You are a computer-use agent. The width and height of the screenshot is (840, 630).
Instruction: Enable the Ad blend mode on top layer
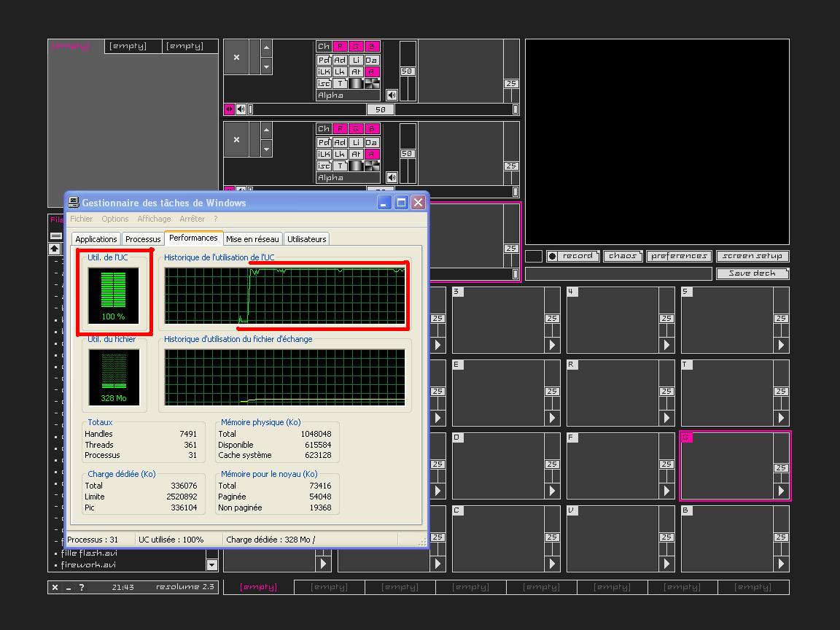point(340,60)
